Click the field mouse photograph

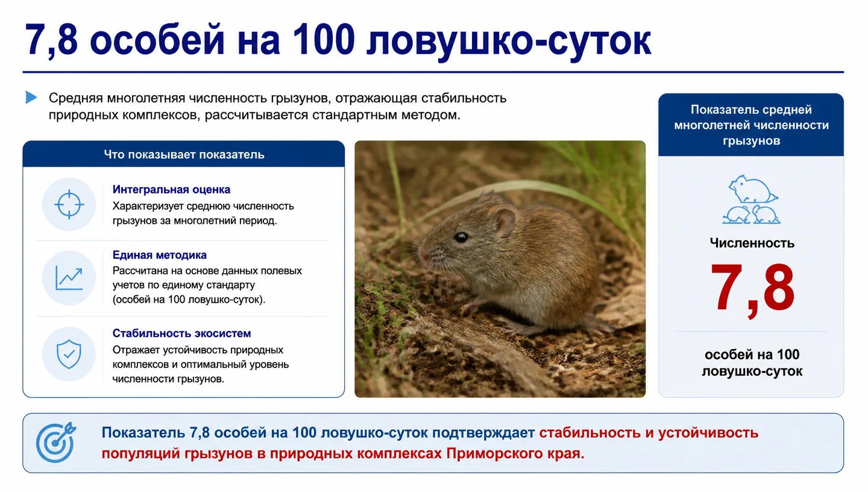pyautogui.click(x=500, y=269)
